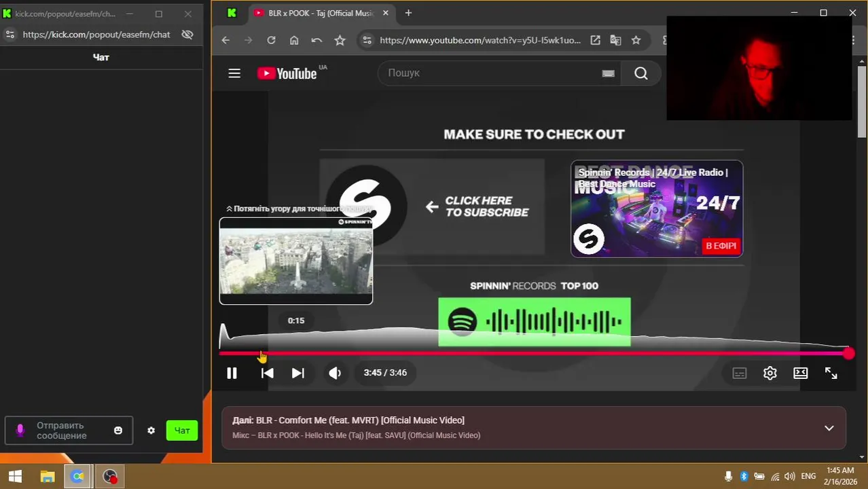
Task: Click the browser Back arrow
Action: pyautogui.click(x=225, y=40)
